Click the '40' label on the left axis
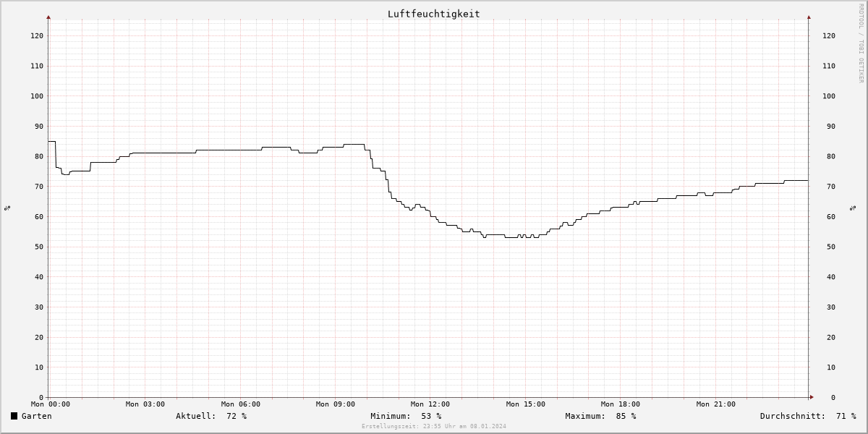Viewport: 868px width, 434px height. click(39, 277)
